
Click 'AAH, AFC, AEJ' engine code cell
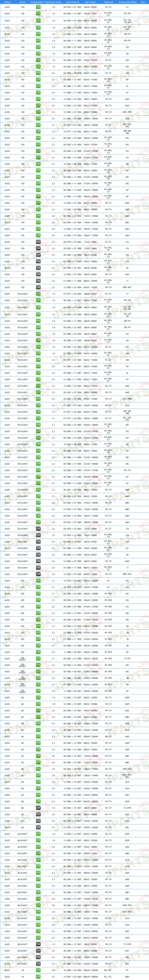point(127,775)
